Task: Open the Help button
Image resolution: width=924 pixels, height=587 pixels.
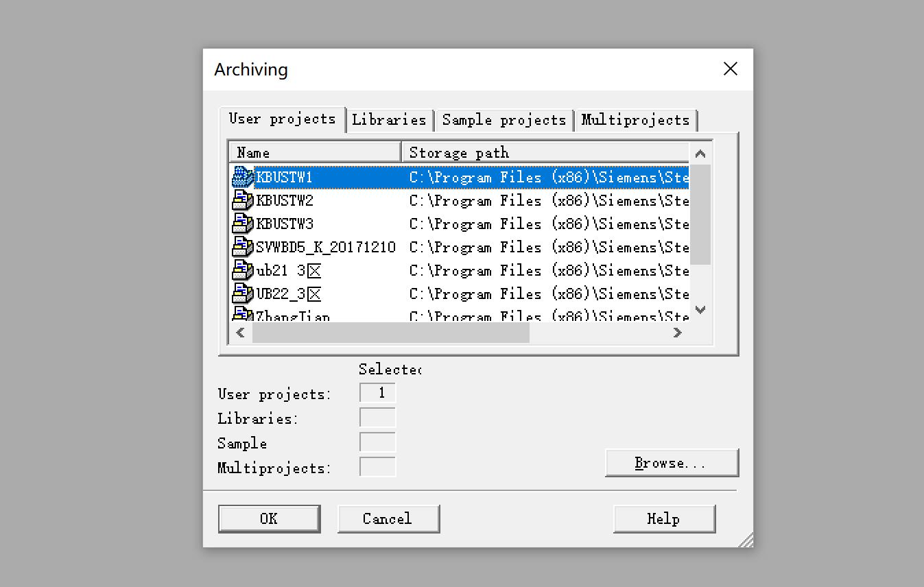Action: point(663,518)
